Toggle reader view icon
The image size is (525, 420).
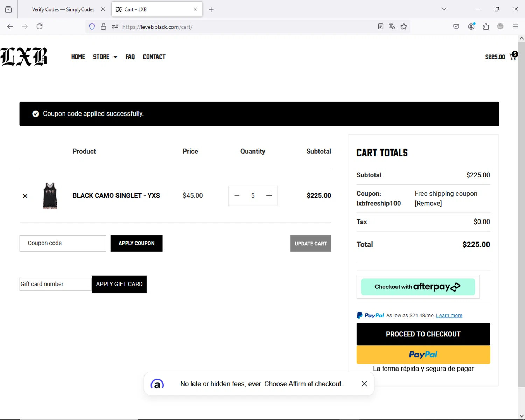pos(381,27)
